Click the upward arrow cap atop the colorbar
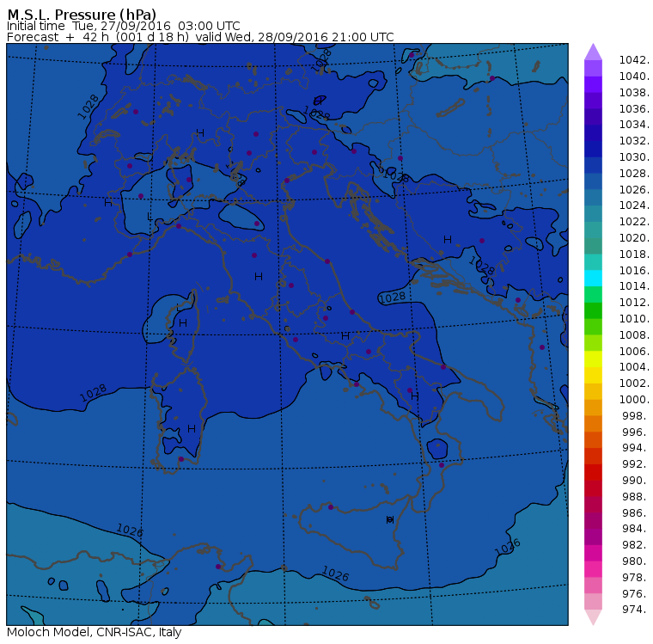The width and height of the screenshot is (653, 644). (x=593, y=52)
